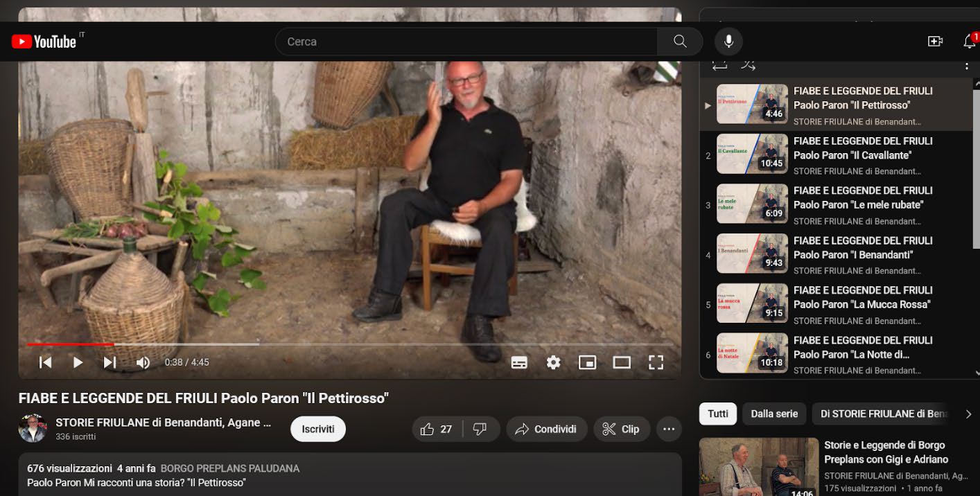Open the create video menu

coord(935,42)
